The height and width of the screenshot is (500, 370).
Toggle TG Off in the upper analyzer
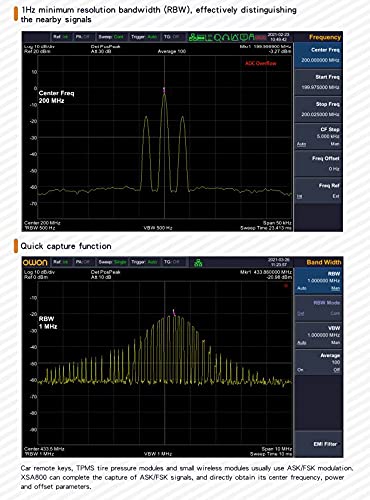tap(172, 37)
